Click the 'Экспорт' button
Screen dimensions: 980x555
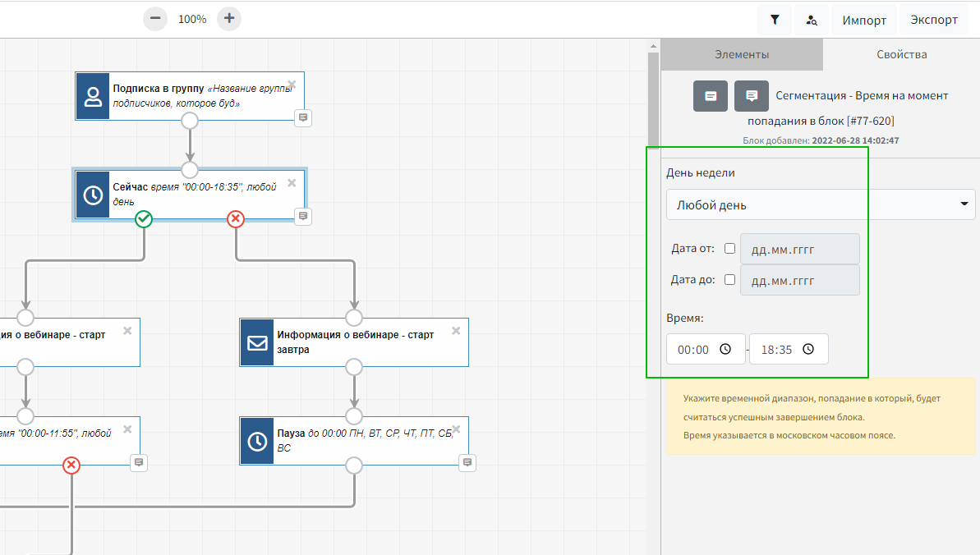934,20
